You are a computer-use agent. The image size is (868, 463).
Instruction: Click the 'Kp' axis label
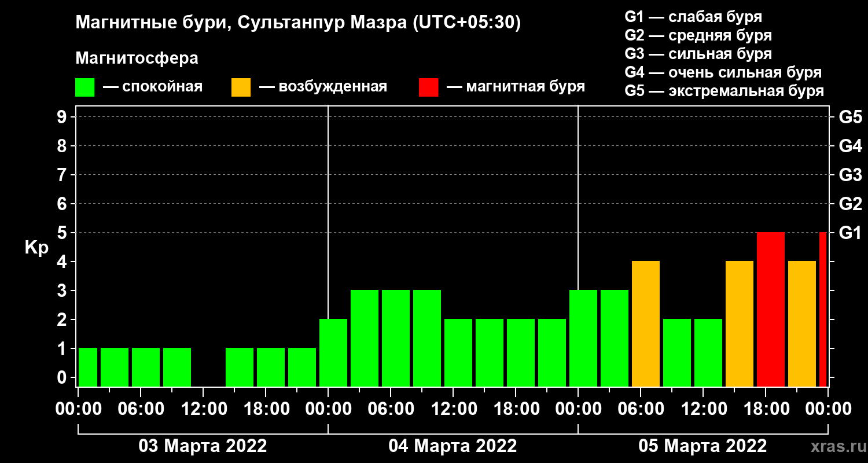point(37,248)
